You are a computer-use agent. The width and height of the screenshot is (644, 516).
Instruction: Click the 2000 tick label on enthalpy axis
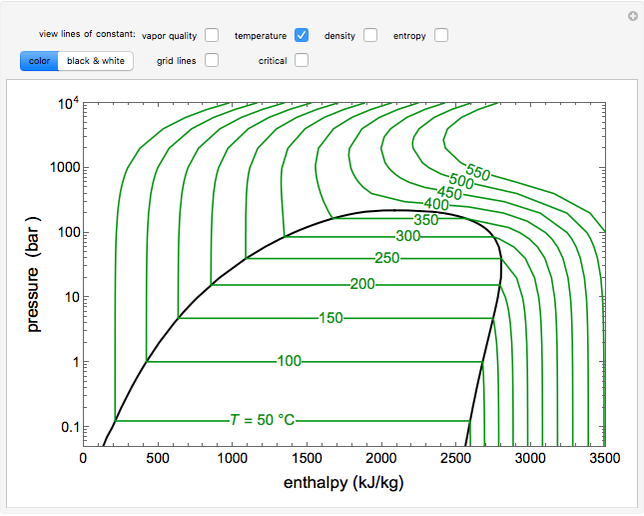point(381,457)
